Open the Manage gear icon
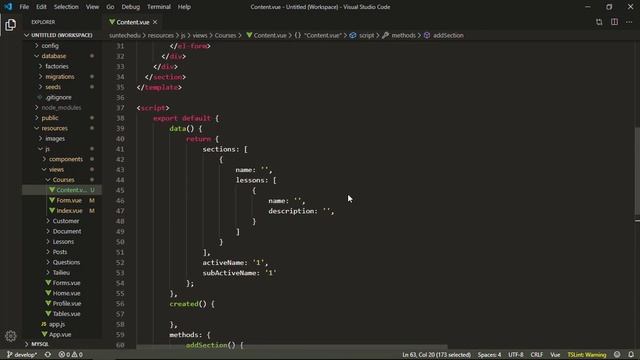 pyautogui.click(x=11, y=336)
